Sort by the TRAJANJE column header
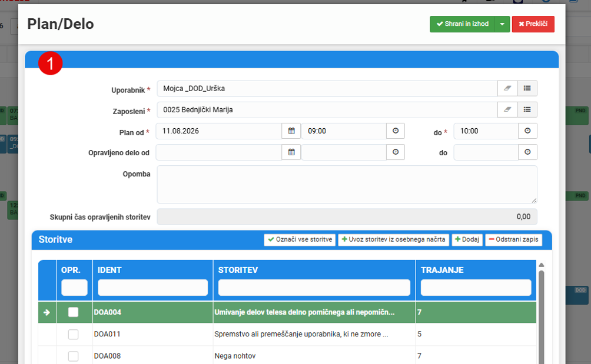This screenshot has height=364, width=591. coord(442,270)
